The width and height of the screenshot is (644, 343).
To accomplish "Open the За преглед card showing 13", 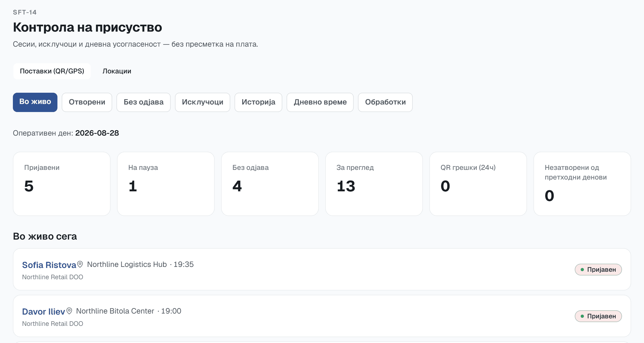I will [x=374, y=184].
